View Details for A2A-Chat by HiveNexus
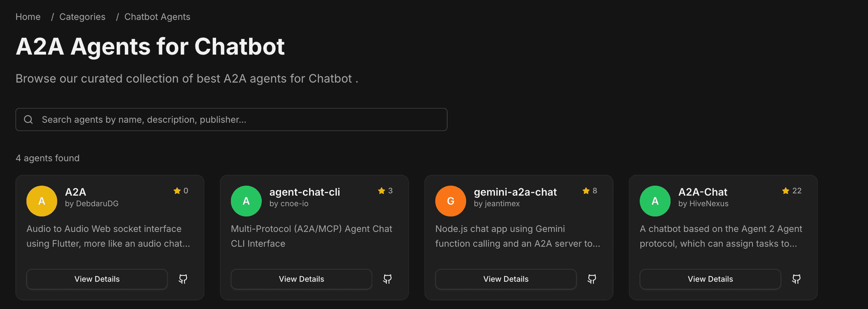This screenshot has width=868, height=309. click(710, 279)
